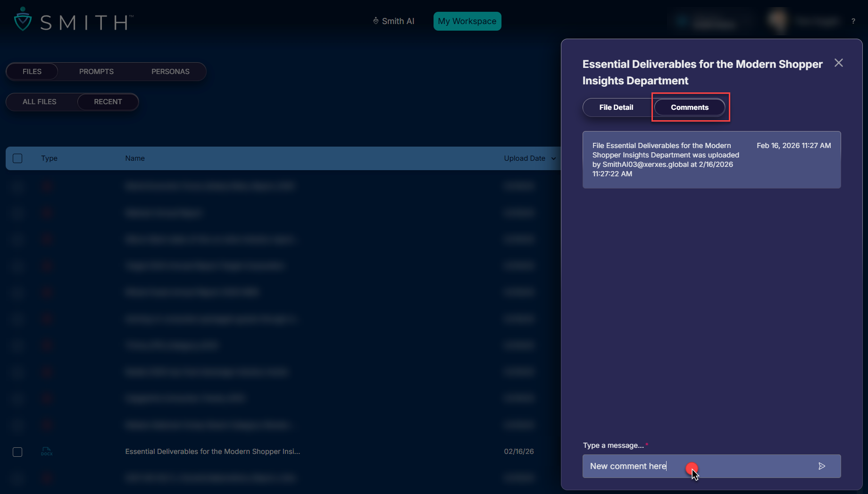Image resolution: width=868 pixels, height=494 pixels.
Task: Go to My Workspace
Action: pyautogui.click(x=467, y=21)
